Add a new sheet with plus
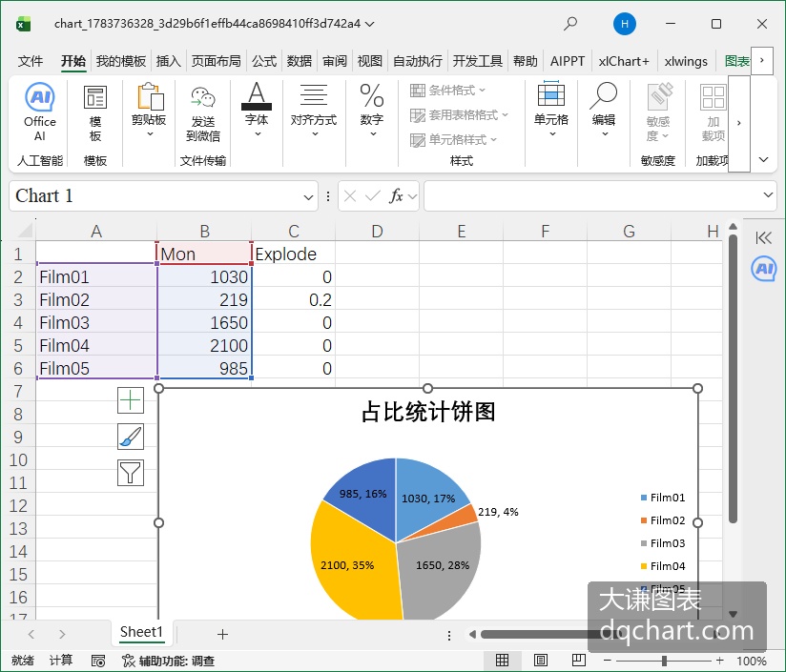Screen dimensions: 786x672 pos(222,635)
